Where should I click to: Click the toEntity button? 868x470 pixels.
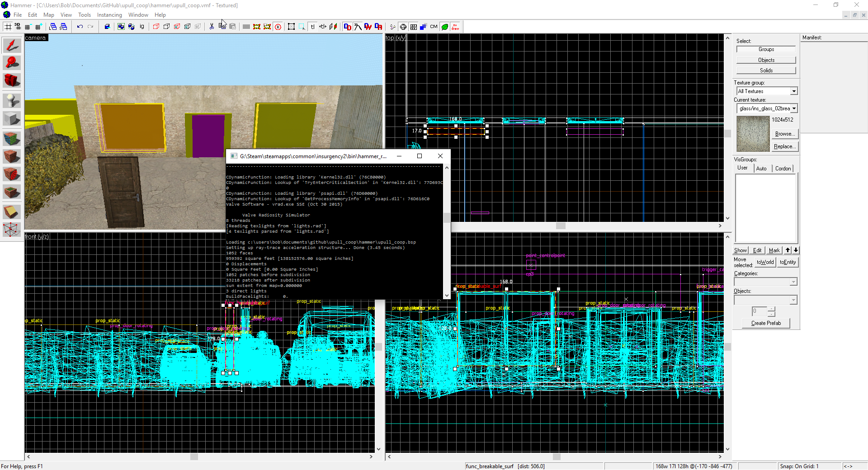coord(788,262)
